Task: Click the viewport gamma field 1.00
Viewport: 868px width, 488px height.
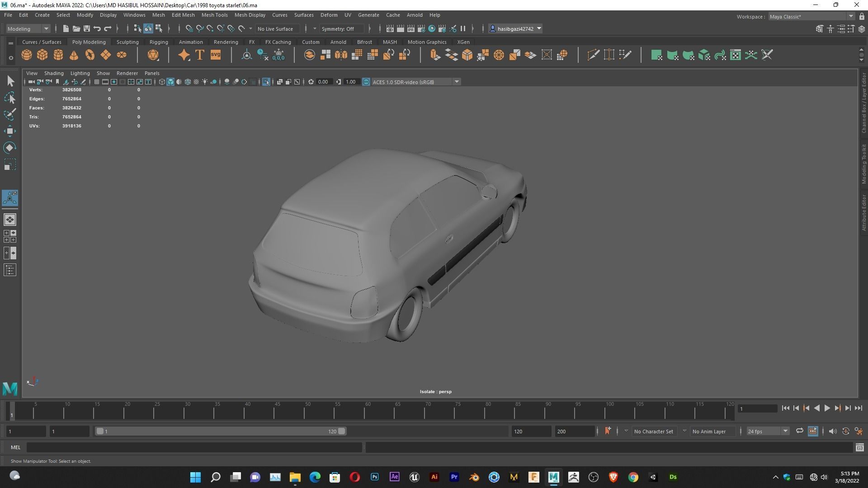Action: (351, 82)
